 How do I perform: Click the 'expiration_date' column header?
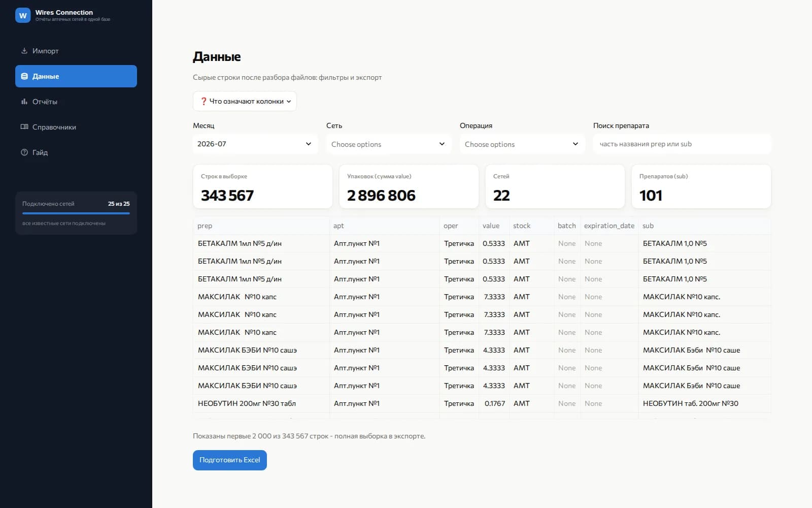tap(609, 226)
